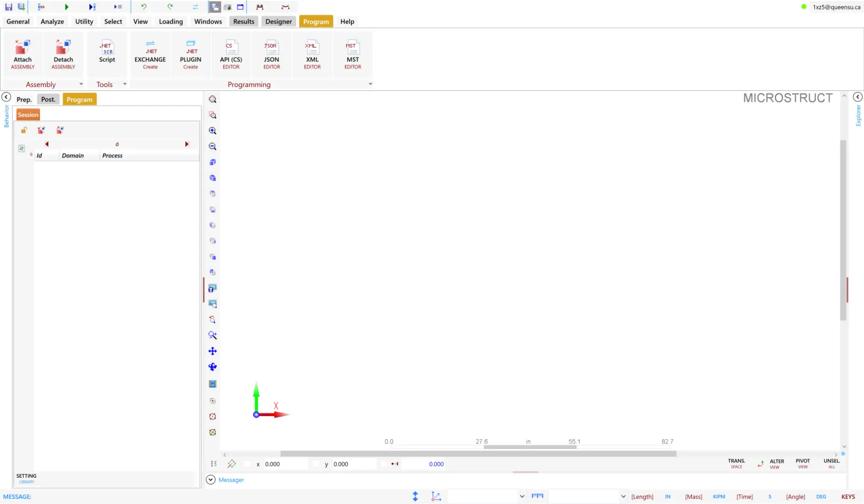Select the pan move arrows tool
864x504 pixels.
coord(212,351)
